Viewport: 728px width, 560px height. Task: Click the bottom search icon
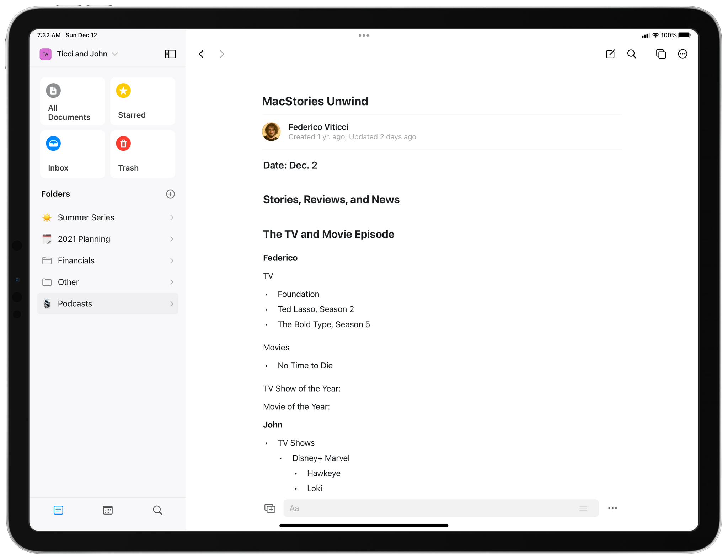click(x=157, y=510)
